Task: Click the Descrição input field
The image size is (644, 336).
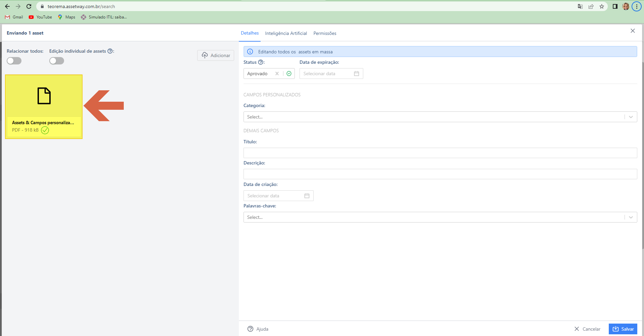Action: (440, 174)
